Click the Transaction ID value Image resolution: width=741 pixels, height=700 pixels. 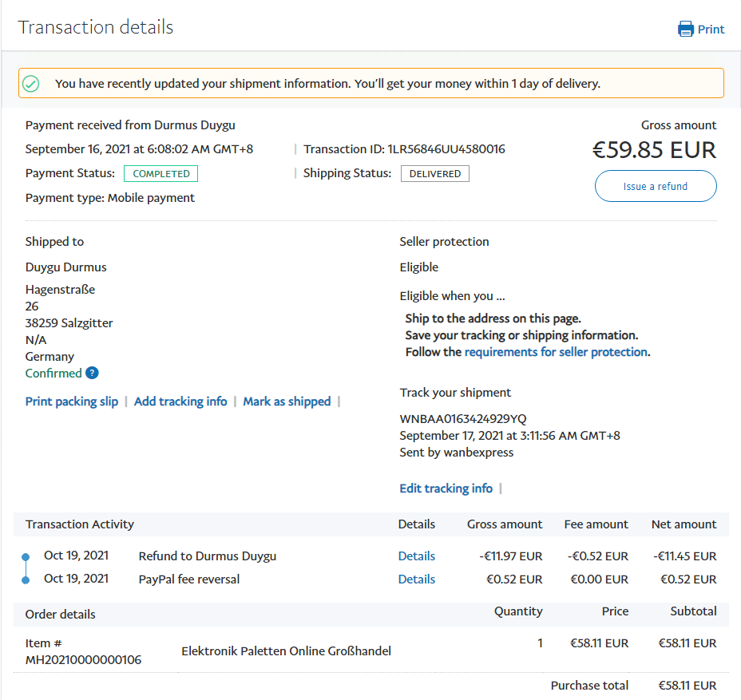pyautogui.click(x=446, y=149)
